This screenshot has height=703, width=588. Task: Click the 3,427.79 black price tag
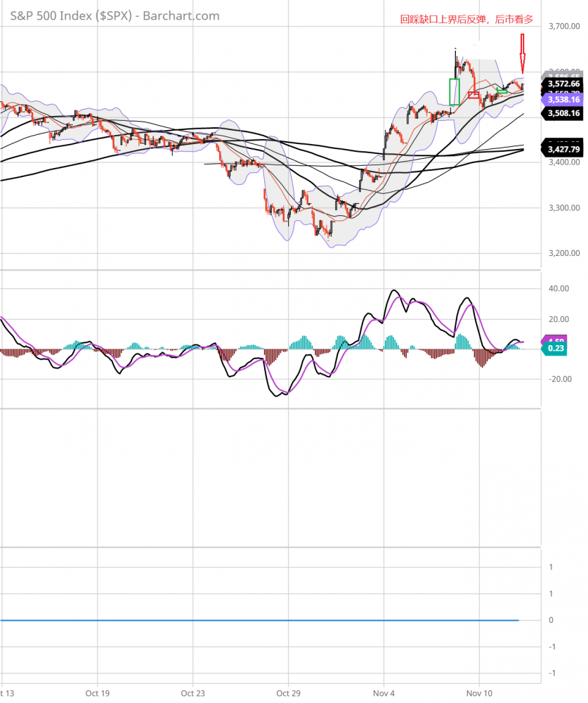[563, 149]
